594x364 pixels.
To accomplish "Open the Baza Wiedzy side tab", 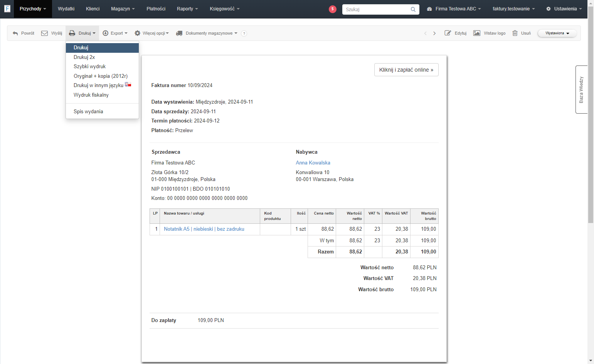I will (581, 90).
